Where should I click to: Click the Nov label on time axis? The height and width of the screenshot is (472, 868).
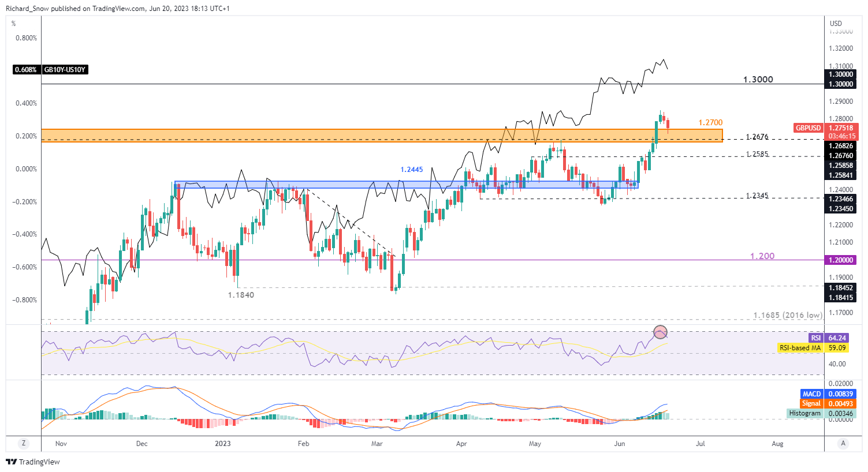click(x=61, y=444)
